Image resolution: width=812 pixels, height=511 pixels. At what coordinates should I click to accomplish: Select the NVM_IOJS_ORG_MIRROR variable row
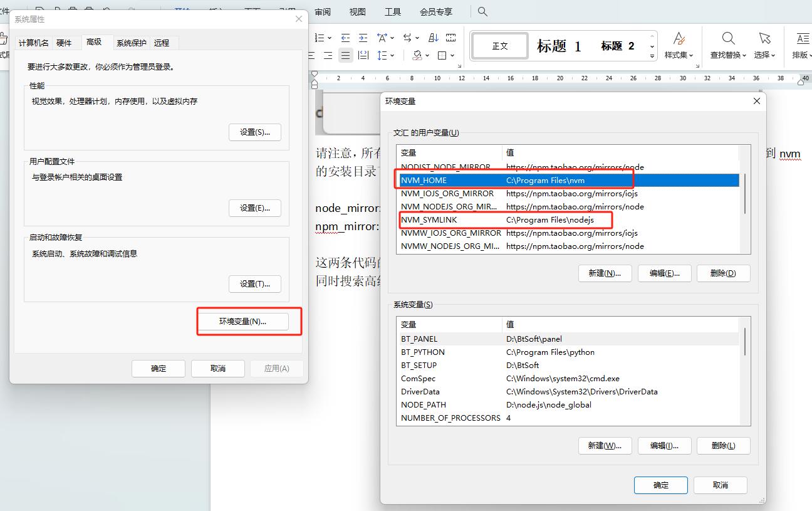pyautogui.click(x=569, y=193)
